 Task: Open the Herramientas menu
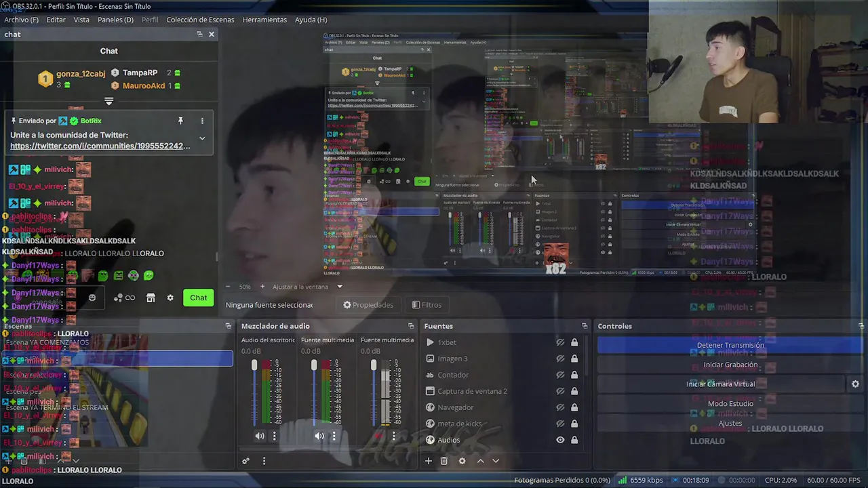264,20
